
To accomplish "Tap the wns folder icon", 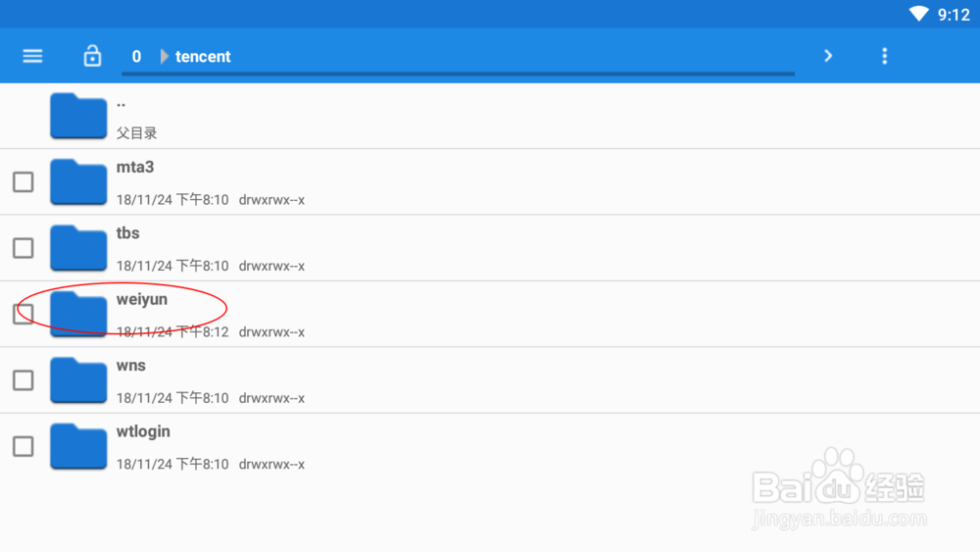I will click(x=78, y=380).
